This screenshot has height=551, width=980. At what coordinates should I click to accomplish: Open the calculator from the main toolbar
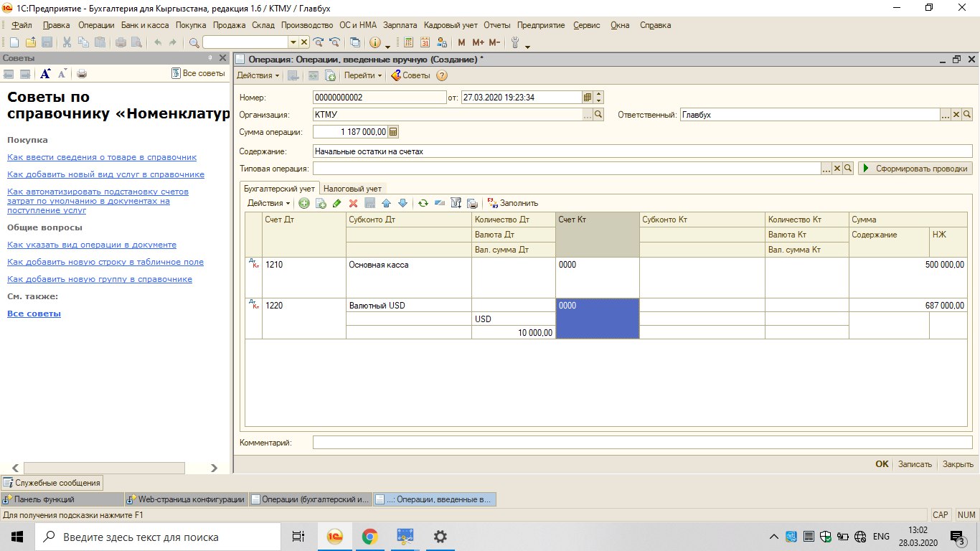point(409,42)
